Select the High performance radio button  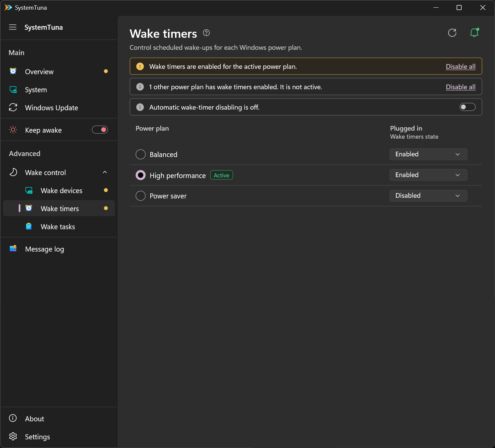tap(141, 175)
